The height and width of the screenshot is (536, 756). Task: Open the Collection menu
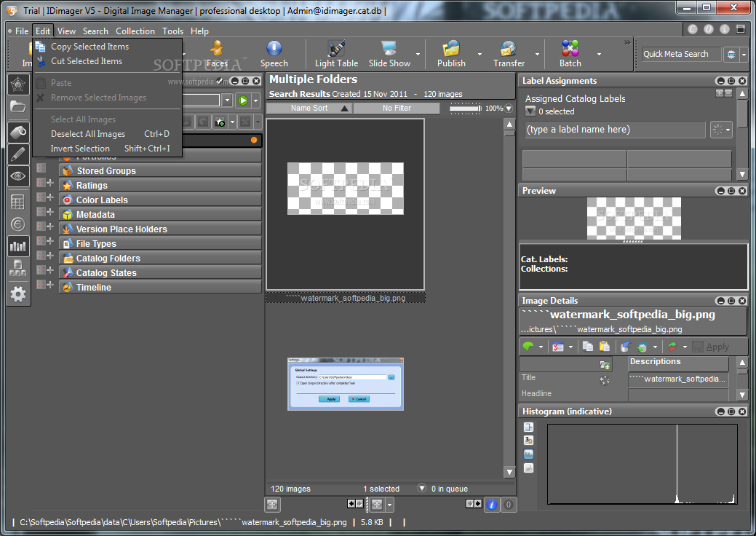(x=135, y=31)
